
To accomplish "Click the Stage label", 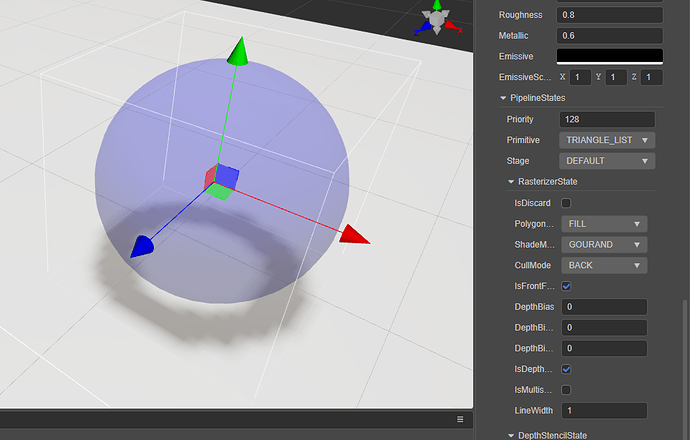I will pos(518,161).
